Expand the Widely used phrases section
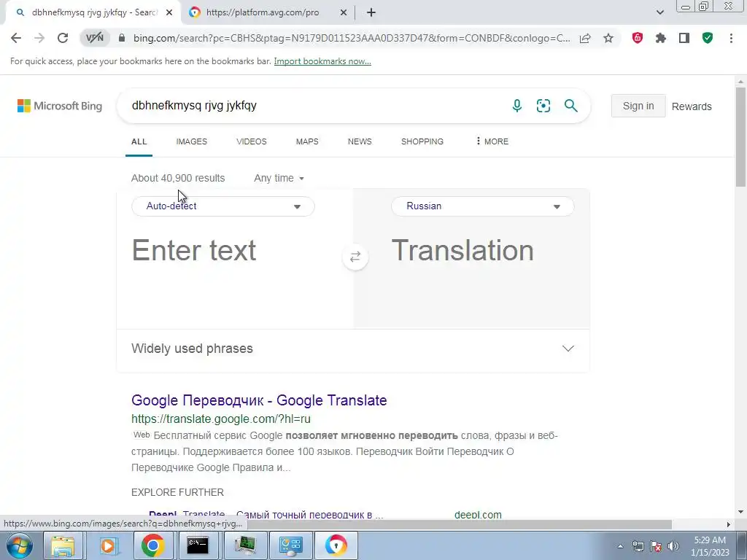This screenshot has width=747, height=560. click(353, 349)
